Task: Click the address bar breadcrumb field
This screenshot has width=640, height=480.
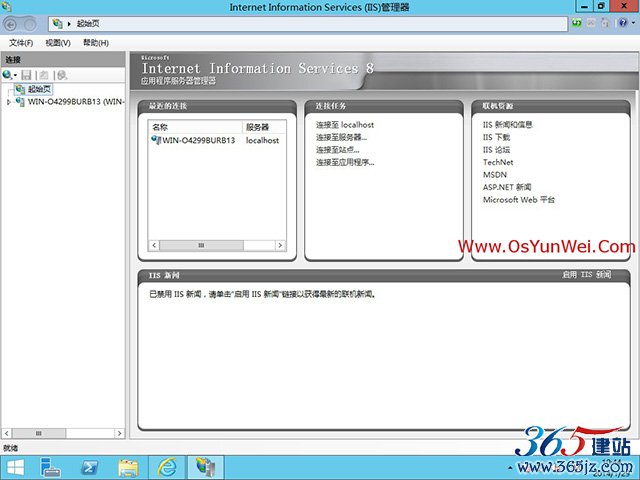Action: point(308,24)
